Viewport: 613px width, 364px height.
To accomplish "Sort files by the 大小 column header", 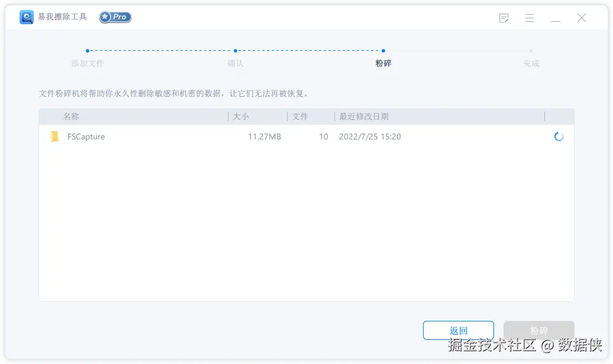I will point(241,116).
